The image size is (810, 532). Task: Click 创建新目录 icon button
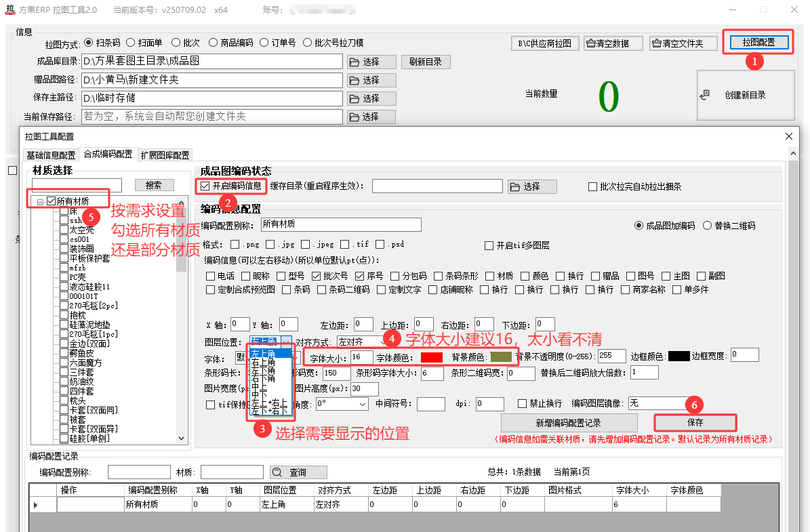coord(746,95)
